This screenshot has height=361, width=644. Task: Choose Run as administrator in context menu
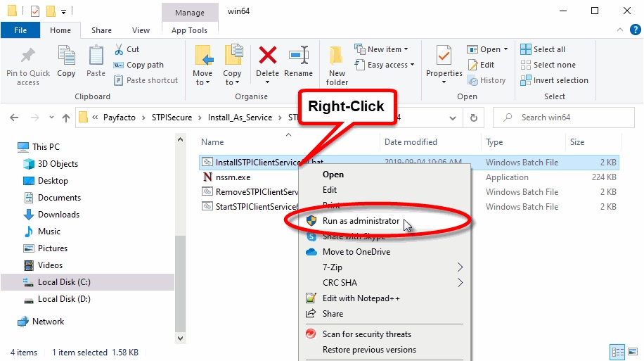click(361, 221)
